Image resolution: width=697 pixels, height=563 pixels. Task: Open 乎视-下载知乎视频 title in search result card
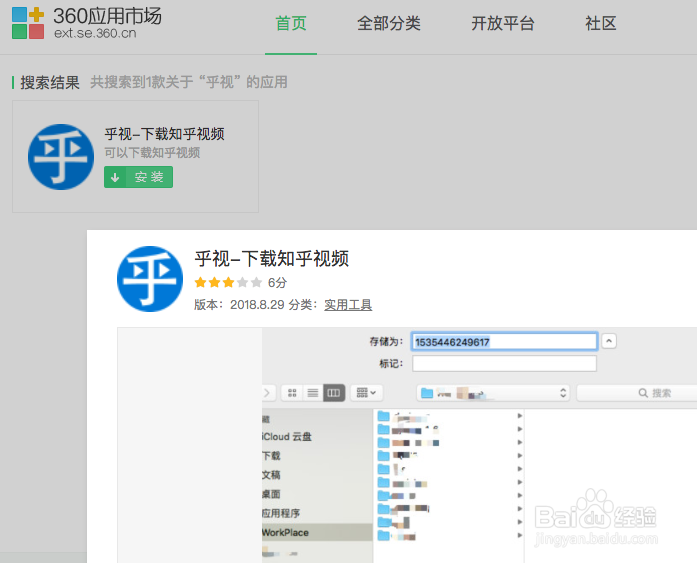point(164,134)
